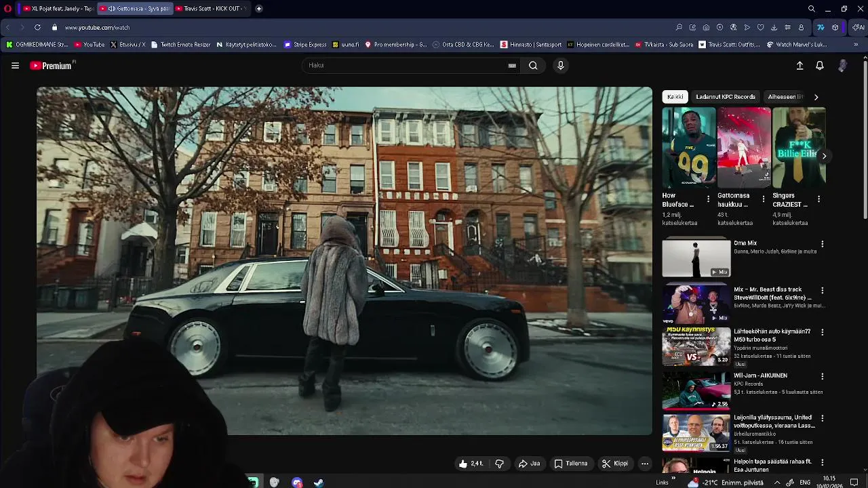Open a new browser tab

coord(259,9)
